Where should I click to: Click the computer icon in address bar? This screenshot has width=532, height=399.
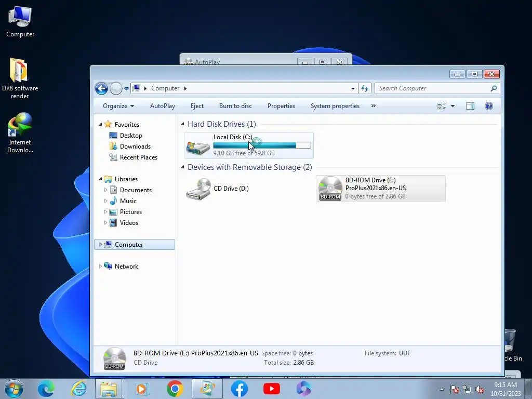pos(136,88)
